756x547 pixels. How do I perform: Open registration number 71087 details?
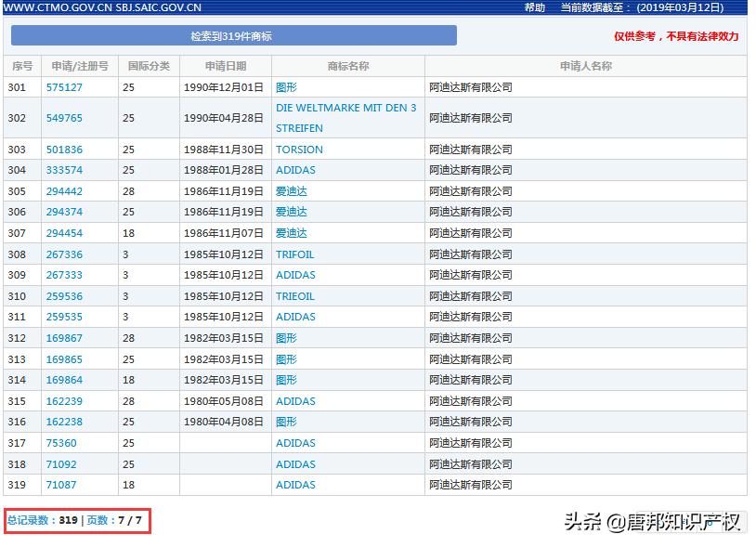click(62, 484)
